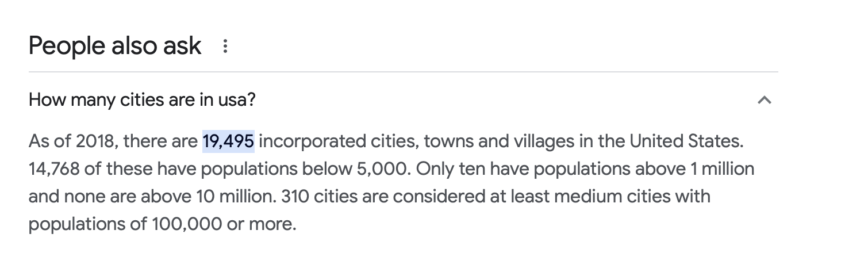Collapse the answer using the chevron arrow
Viewport: 868px width, 253px height.
(x=764, y=101)
